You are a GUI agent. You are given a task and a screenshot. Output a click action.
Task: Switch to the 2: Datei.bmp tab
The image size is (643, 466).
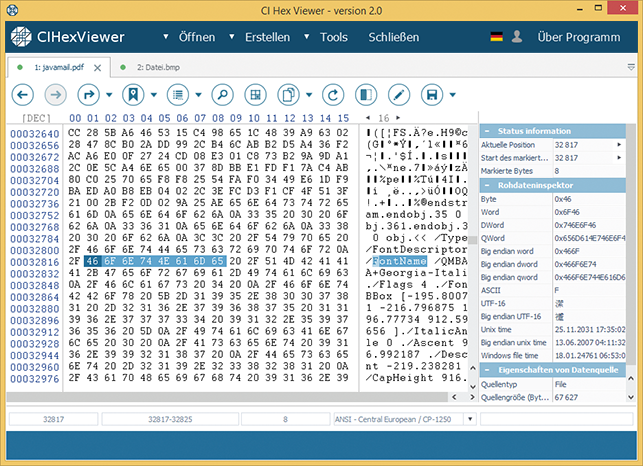(158, 67)
